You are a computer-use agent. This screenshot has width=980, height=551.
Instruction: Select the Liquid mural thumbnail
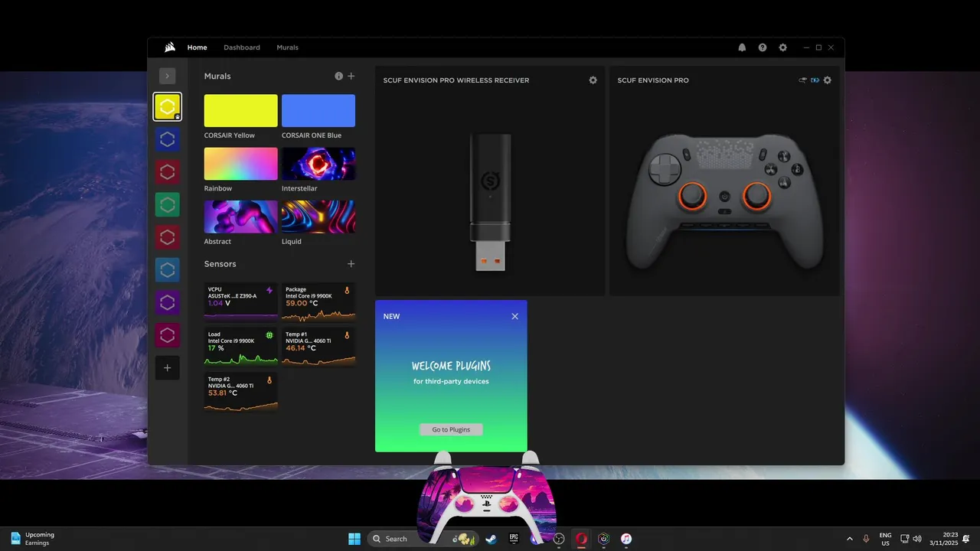click(318, 217)
